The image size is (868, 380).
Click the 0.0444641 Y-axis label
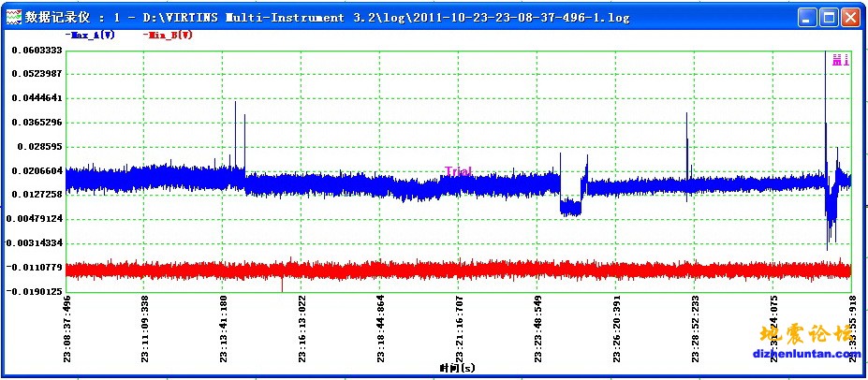37,98
